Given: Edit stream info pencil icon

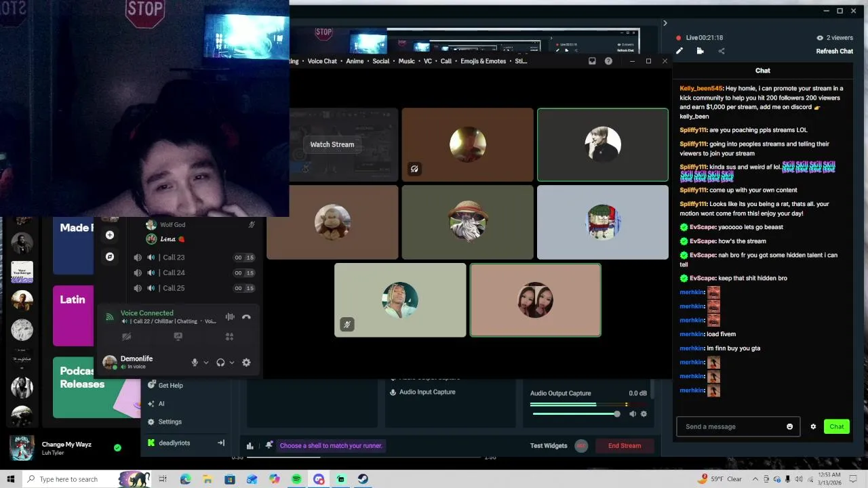Looking at the screenshot, I should [x=679, y=51].
